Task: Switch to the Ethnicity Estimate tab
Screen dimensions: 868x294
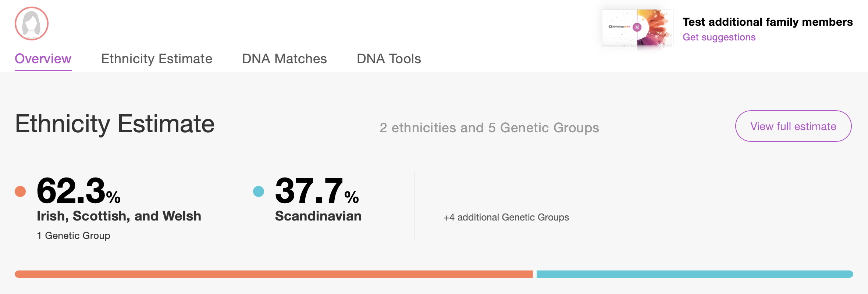Action: (157, 59)
